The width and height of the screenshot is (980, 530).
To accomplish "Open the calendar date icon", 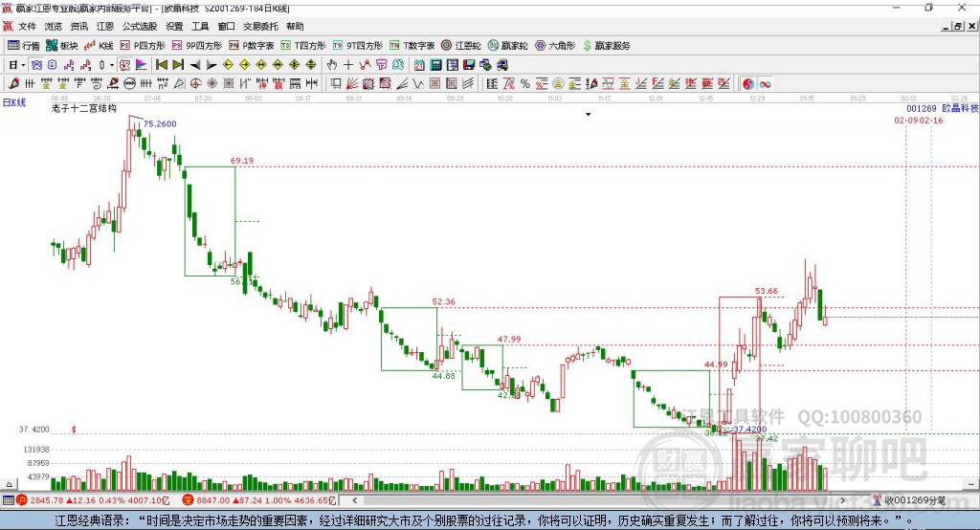I will 419,65.
